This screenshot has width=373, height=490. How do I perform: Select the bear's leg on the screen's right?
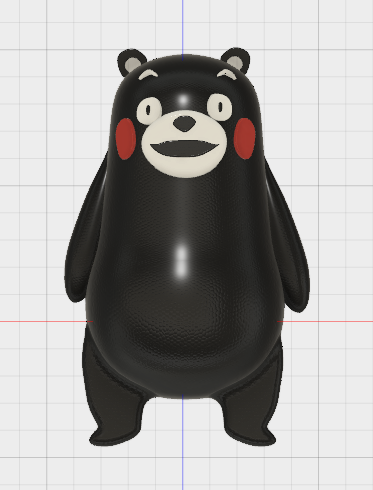click(x=251, y=400)
